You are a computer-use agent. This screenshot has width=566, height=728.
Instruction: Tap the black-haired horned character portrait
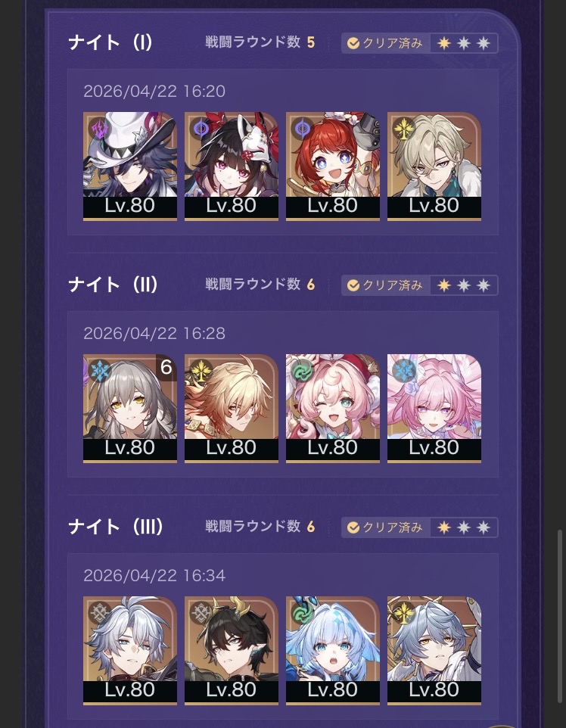coord(232,651)
